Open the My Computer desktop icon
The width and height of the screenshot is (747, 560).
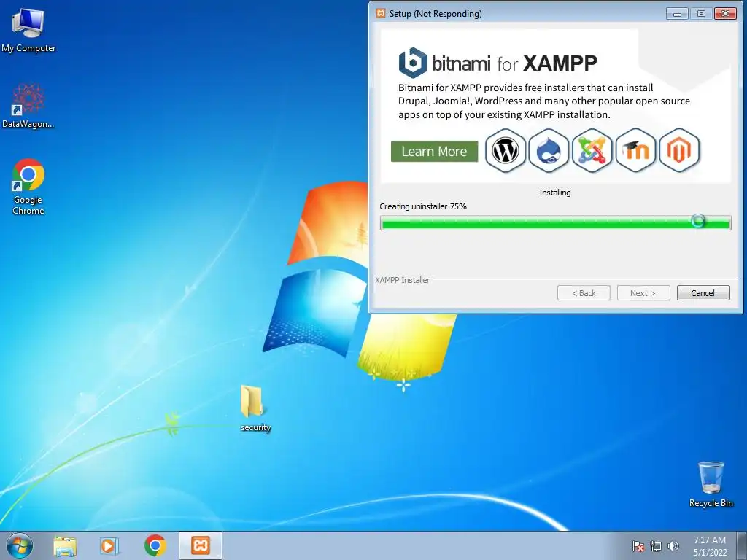[28, 31]
